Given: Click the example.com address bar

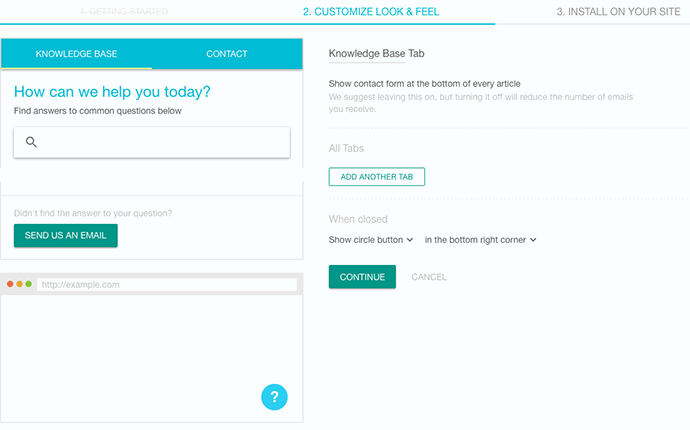Looking at the screenshot, I should 167,285.
